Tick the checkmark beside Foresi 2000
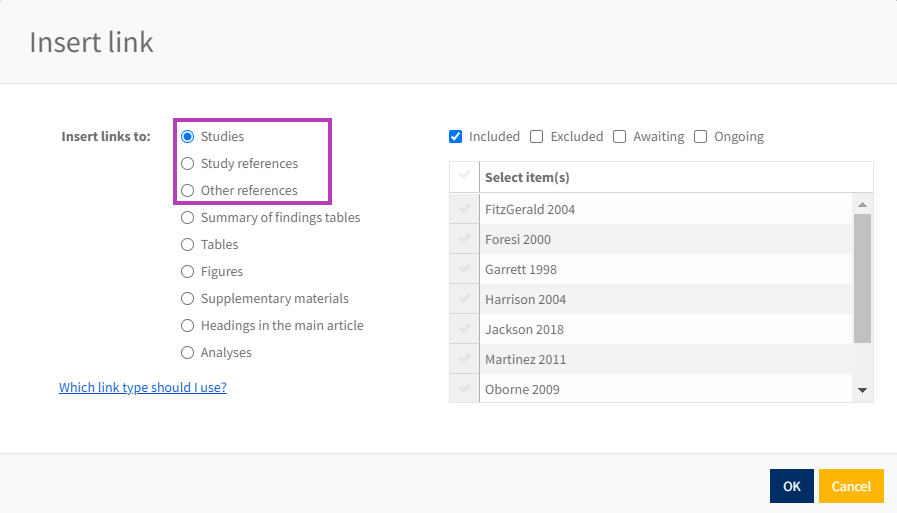Screen dimensions: 897x513 464,239
